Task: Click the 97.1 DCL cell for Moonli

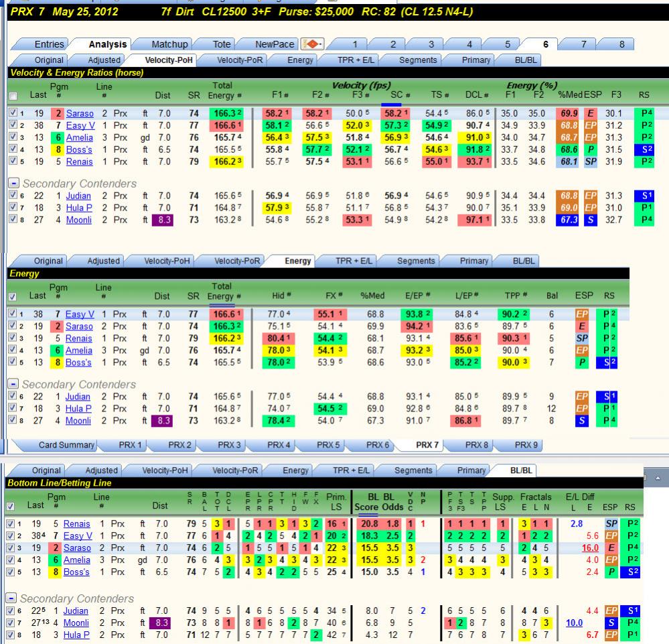Action: coord(475,220)
